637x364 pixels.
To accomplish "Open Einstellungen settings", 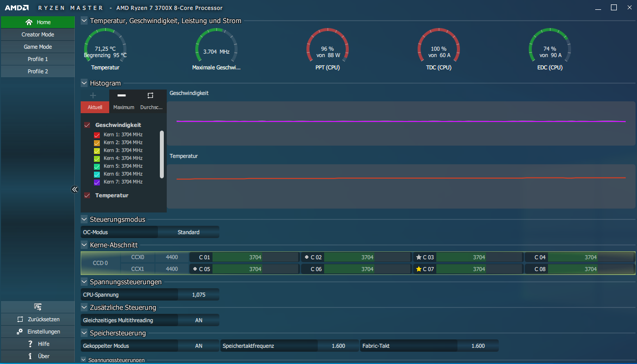I will 38,332.
